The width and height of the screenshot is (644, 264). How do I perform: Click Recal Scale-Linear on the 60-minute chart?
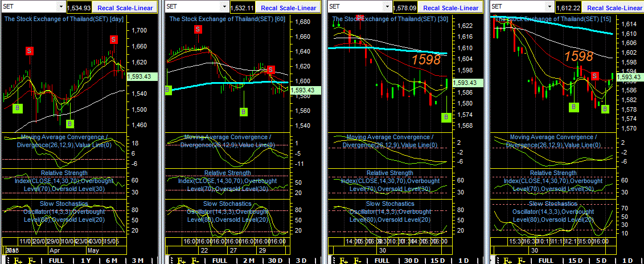click(288, 8)
